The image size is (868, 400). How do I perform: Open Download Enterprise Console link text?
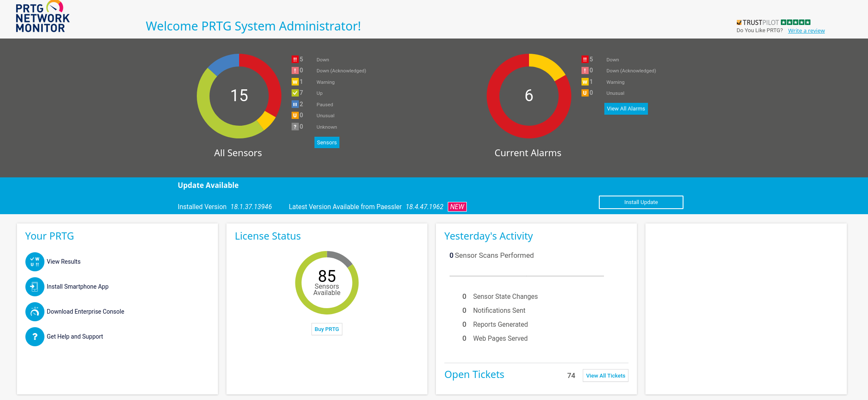coord(85,312)
